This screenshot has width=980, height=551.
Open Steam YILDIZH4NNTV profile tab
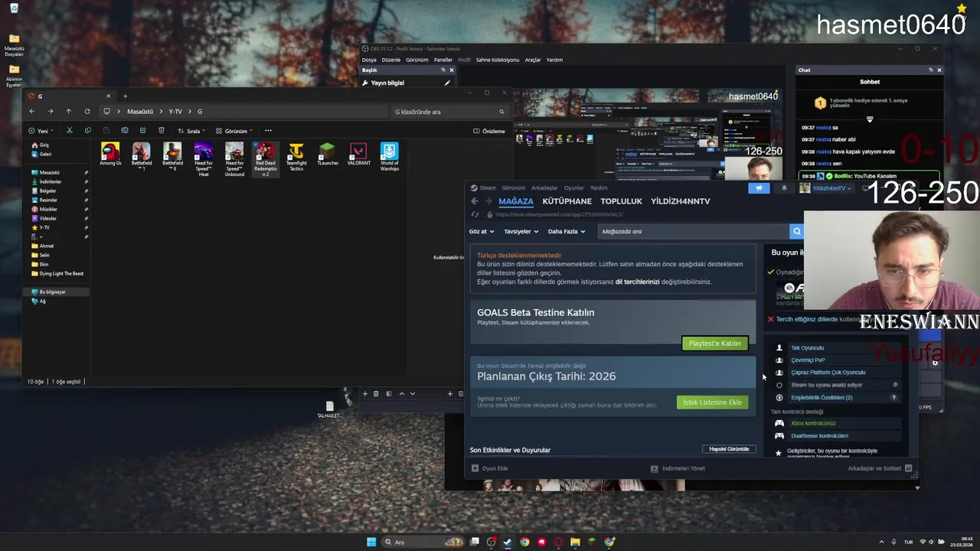point(681,201)
